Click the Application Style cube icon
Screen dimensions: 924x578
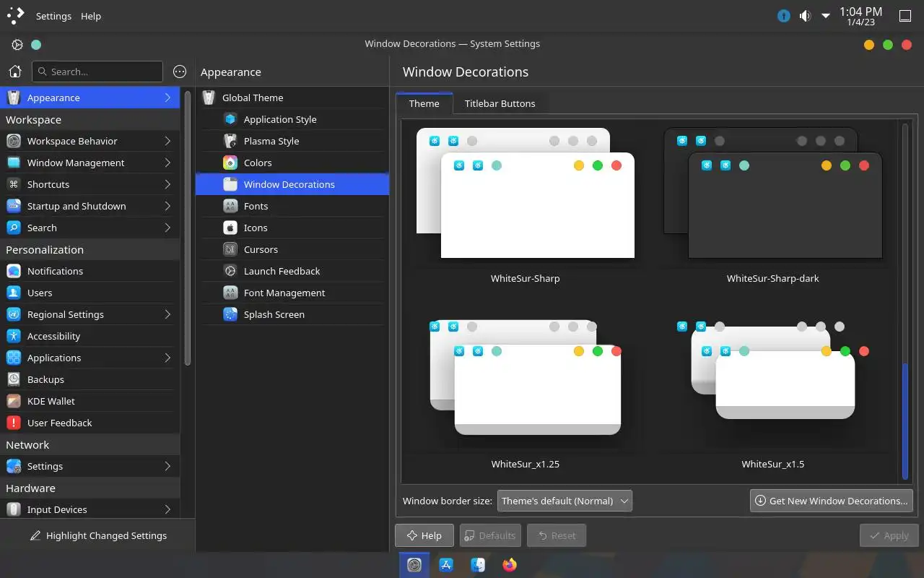click(230, 119)
